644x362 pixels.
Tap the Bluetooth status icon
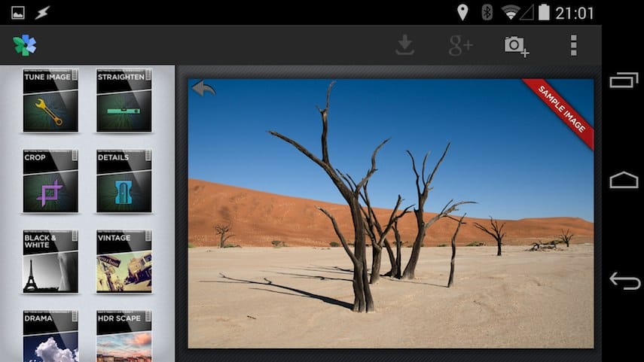[487, 12]
